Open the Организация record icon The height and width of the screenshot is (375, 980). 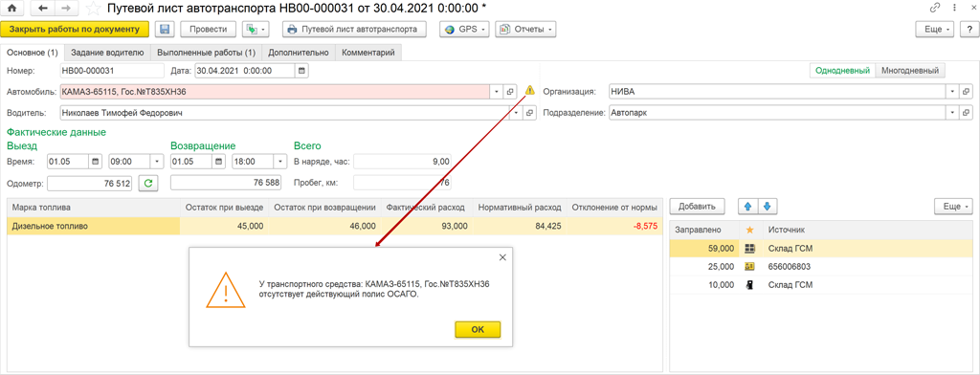967,92
